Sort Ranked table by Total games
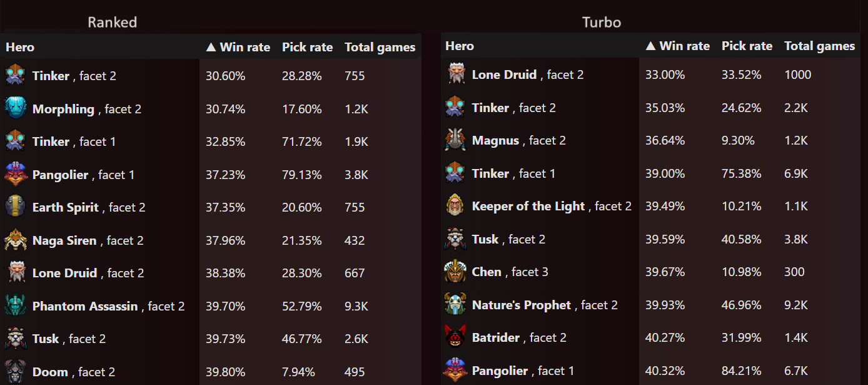This screenshot has height=385, width=868. click(380, 46)
